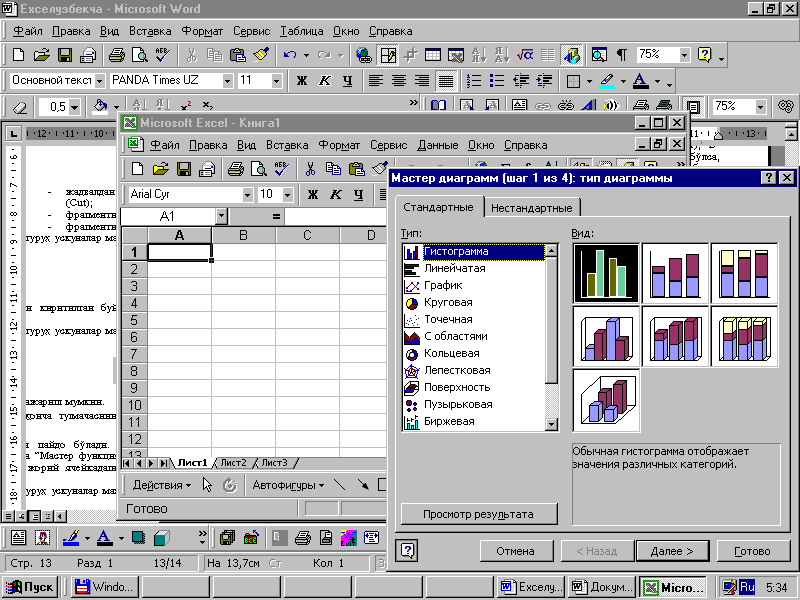800x600 pixels.
Task: Open Excel's Данные menu
Action: (x=438, y=145)
